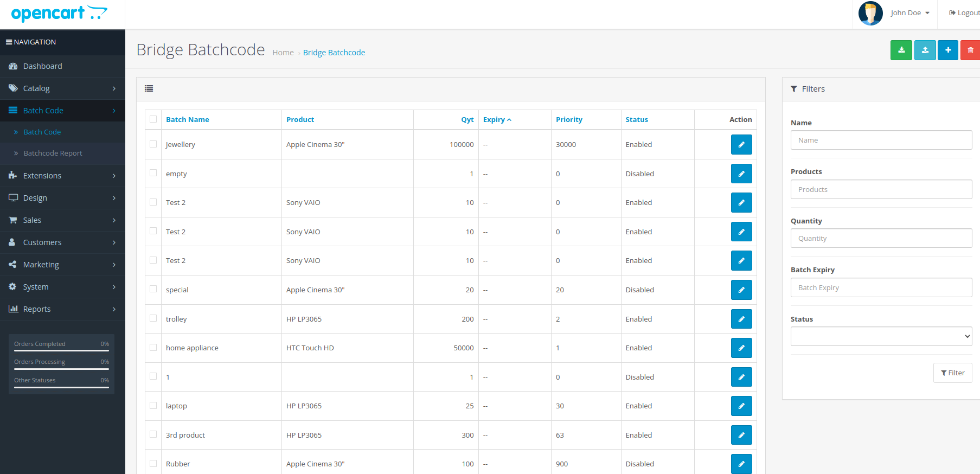Click the Filter button
Screen dimensions: 980x474
pos(952,373)
